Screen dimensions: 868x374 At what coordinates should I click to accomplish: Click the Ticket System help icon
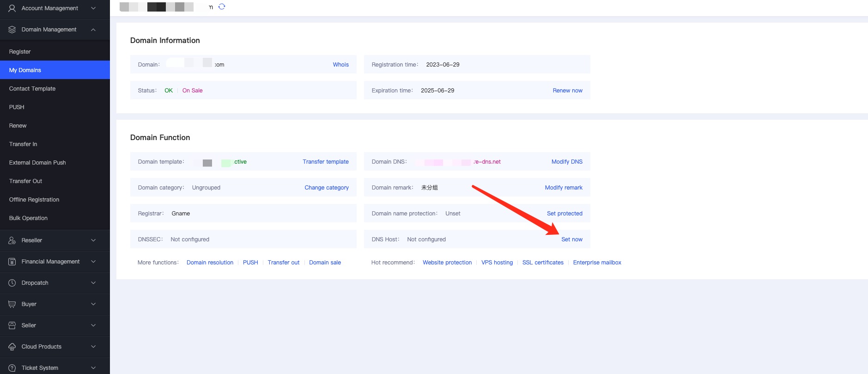pos(12,368)
